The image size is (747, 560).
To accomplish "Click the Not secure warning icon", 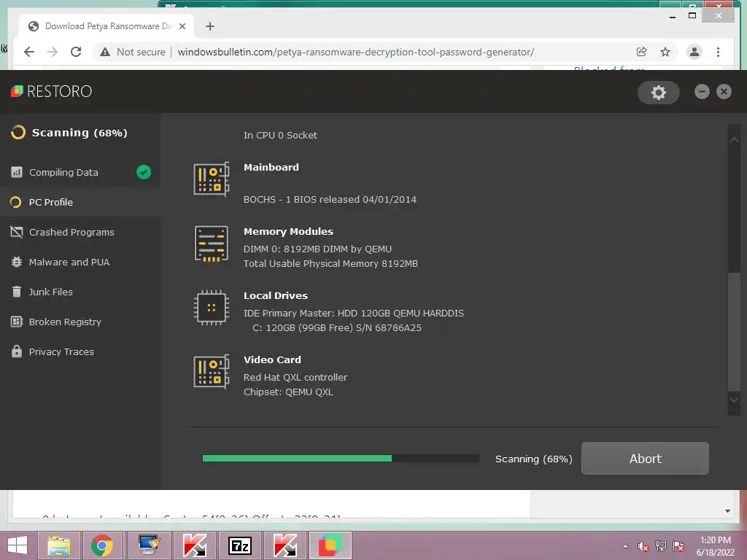I will tap(105, 52).
